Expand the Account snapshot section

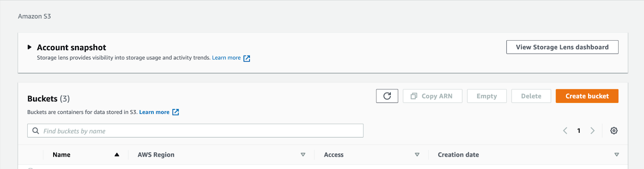click(x=29, y=47)
